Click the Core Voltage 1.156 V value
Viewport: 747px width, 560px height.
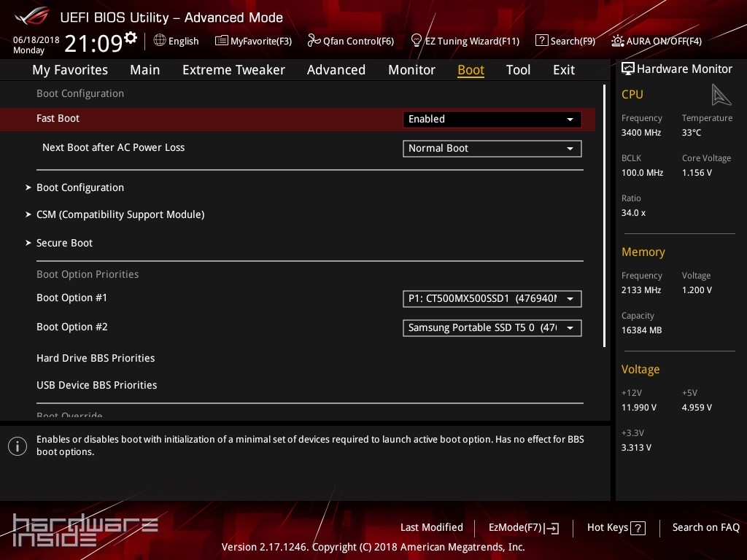[x=697, y=173]
